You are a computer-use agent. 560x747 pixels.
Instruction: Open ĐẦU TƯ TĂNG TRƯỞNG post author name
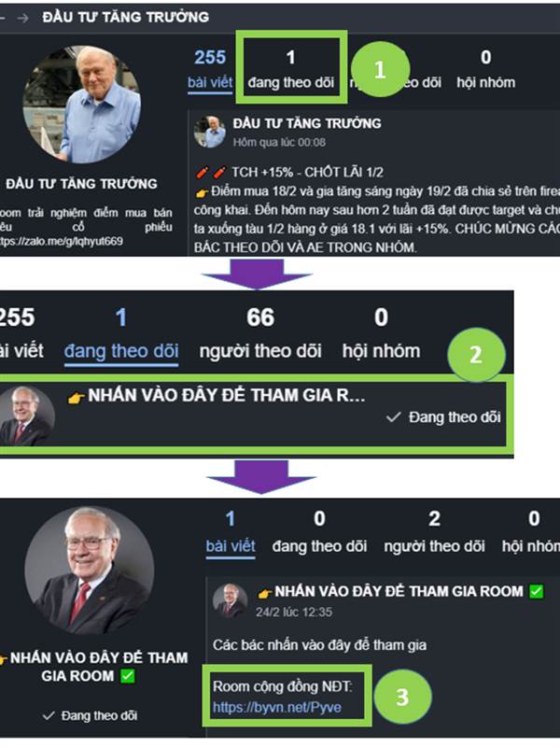point(307,123)
